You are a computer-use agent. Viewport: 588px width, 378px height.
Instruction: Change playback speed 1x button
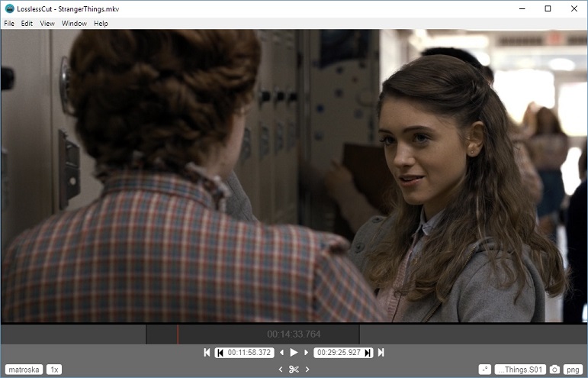(54, 370)
